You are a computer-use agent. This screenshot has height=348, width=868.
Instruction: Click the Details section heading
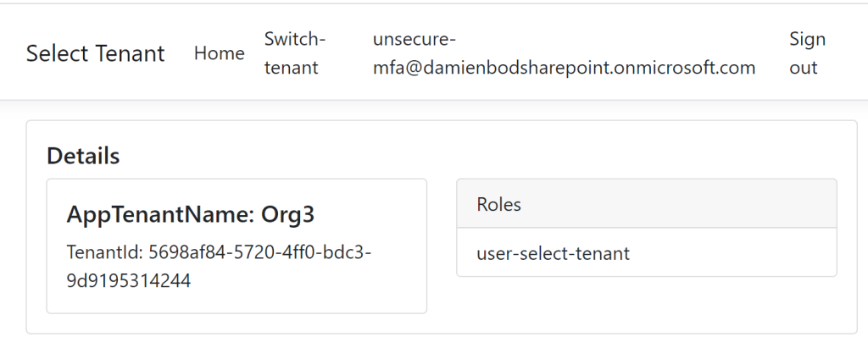coord(83,156)
